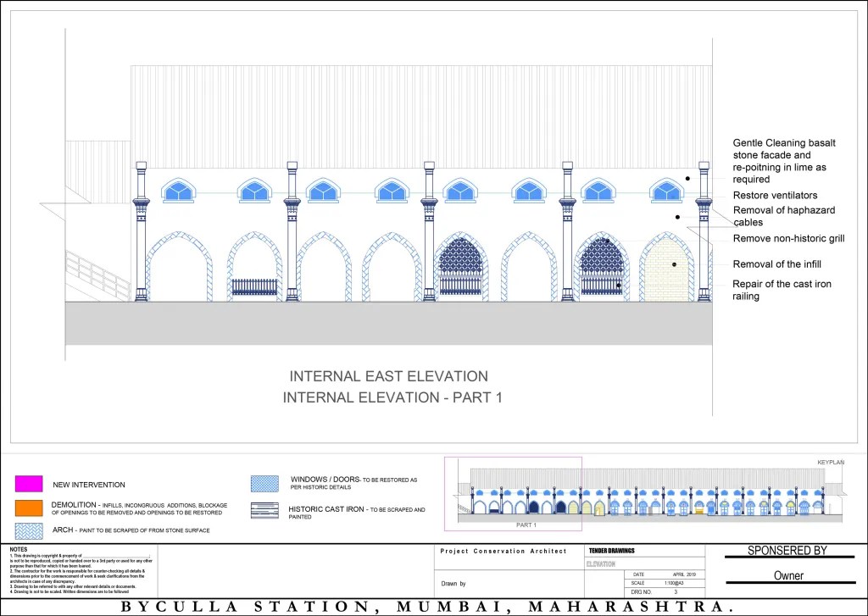Click the orange Demolition legend swatch
868x616 pixels.
coord(28,508)
